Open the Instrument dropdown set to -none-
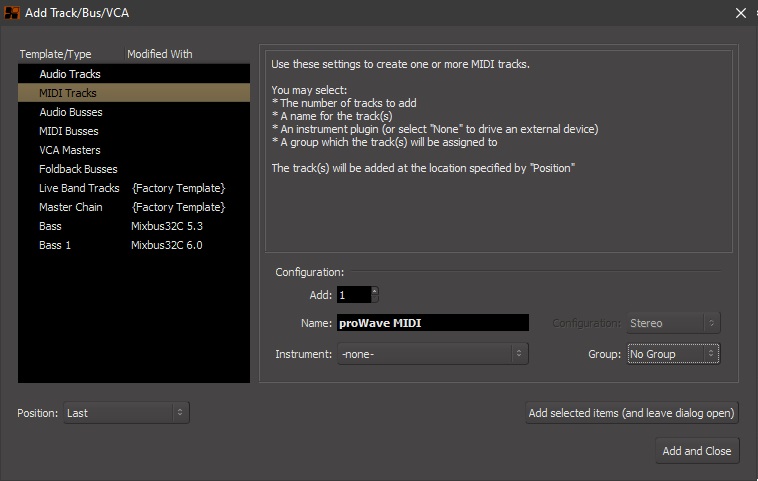The image size is (758, 481). [433, 354]
